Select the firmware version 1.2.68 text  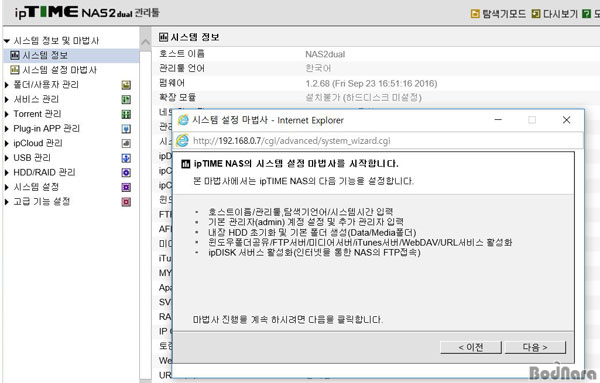[x=371, y=83]
